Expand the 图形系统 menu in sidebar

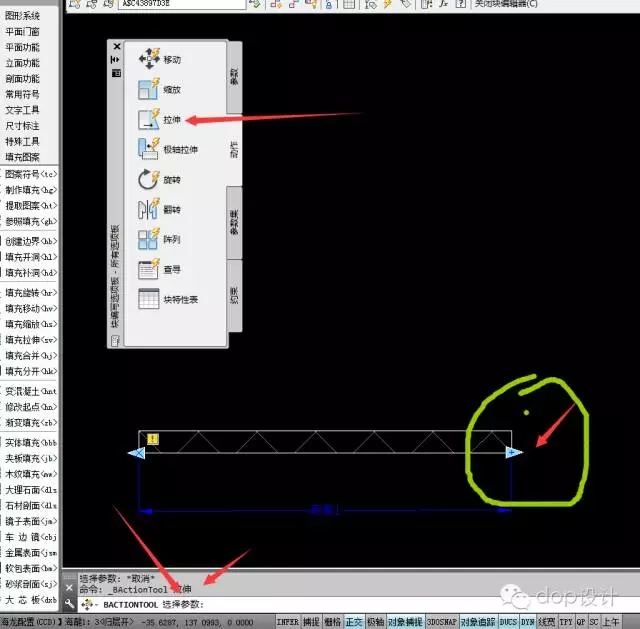point(23,16)
